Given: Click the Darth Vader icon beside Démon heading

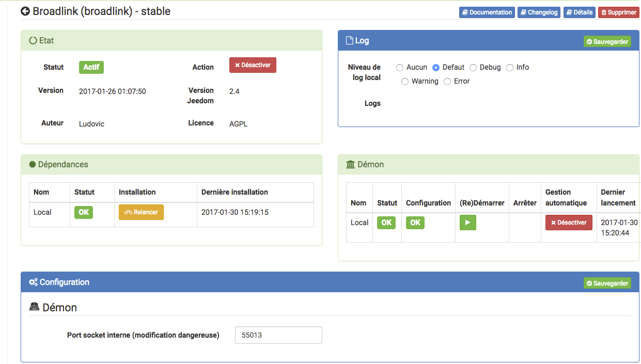Looking at the screenshot, I should (x=34, y=307).
